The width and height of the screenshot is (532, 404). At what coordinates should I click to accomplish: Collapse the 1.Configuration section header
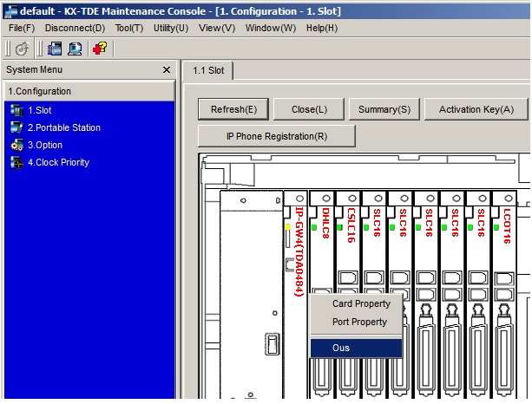click(x=89, y=91)
